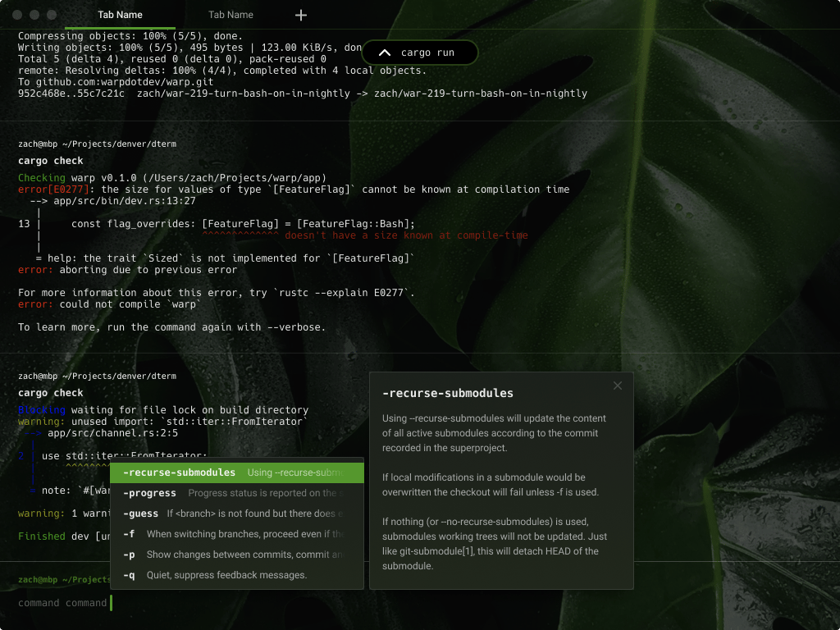This screenshot has width=840, height=630.
Task: Click the warning unused import line
Action: coord(162,422)
